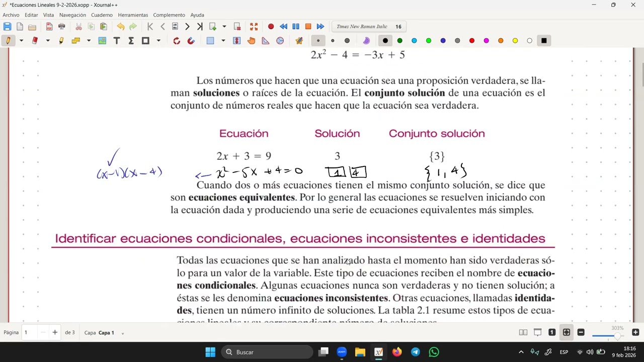644x362 pixels.
Task: Toggle the fill shape option
Action: tap(366, 41)
